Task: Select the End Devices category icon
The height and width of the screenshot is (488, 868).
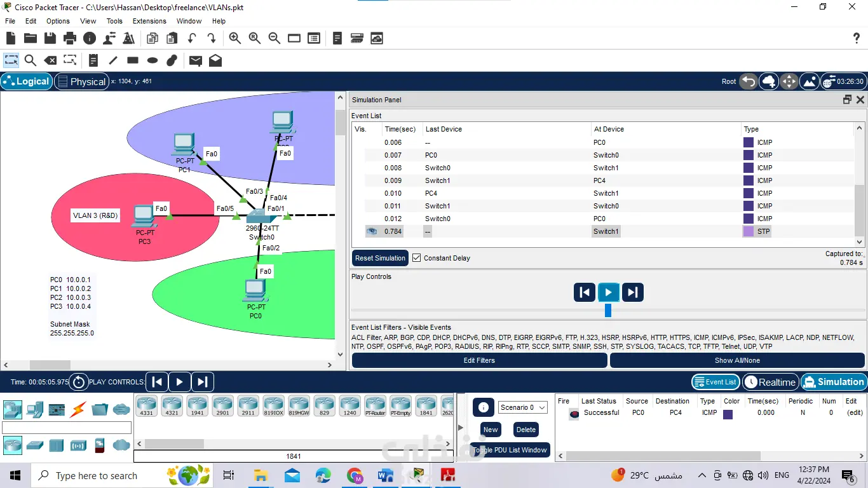Action: [34, 409]
